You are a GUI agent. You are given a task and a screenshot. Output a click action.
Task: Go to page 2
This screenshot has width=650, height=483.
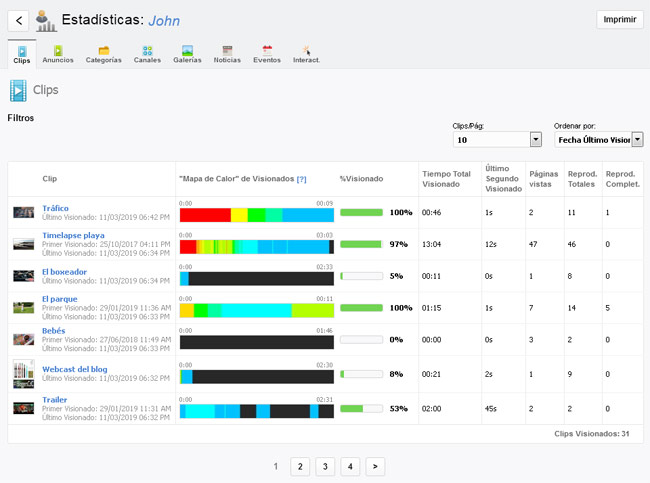tap(300, 466)
